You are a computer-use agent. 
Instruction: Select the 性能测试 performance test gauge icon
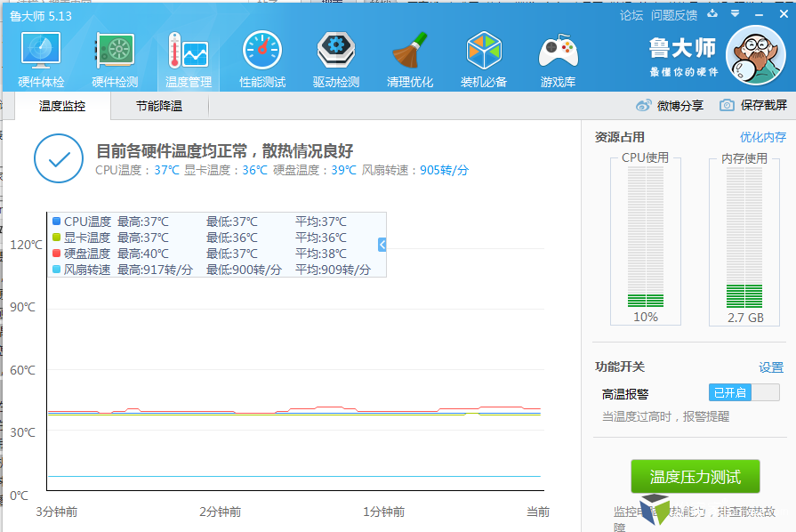262,59
